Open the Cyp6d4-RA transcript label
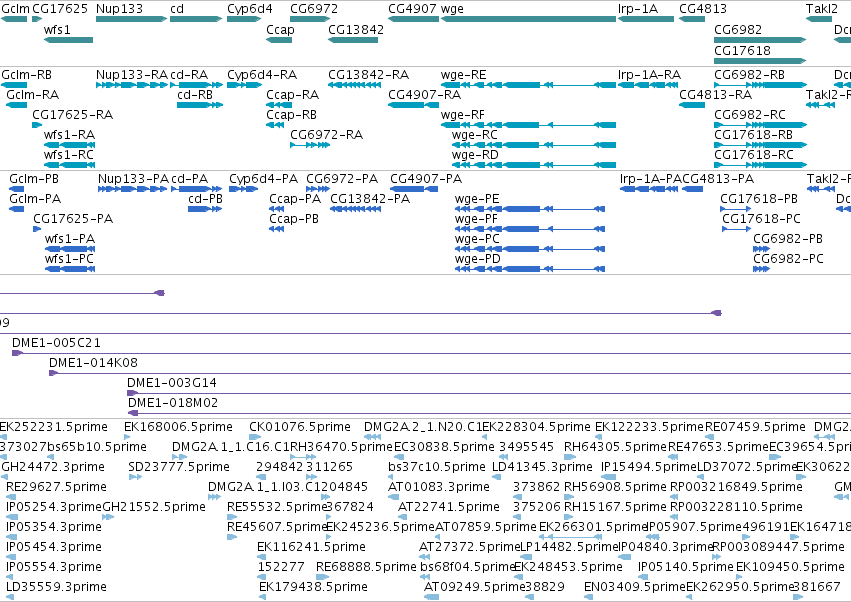Viewport: 851px width, 602px height. click(x=262, y=74)
